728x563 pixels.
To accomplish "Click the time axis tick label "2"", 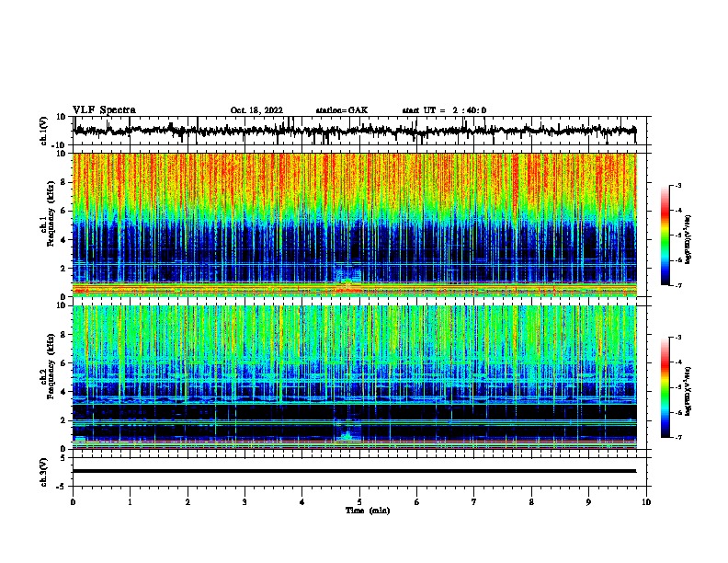I will (x=188, y=502).
